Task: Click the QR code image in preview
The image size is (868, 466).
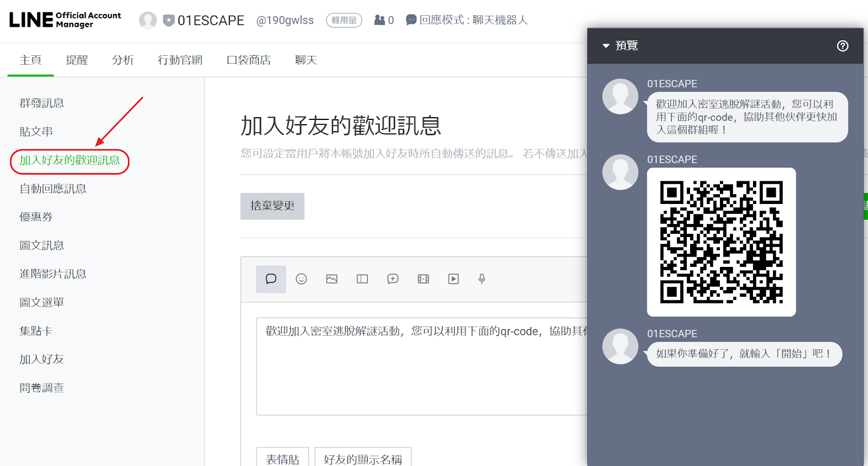Action: 721,242
